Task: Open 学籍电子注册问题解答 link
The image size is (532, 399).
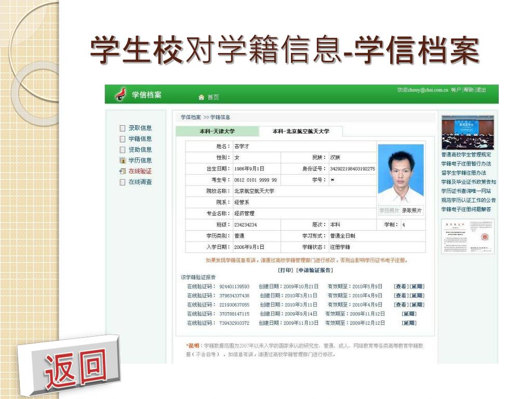Action: point(466,209)
